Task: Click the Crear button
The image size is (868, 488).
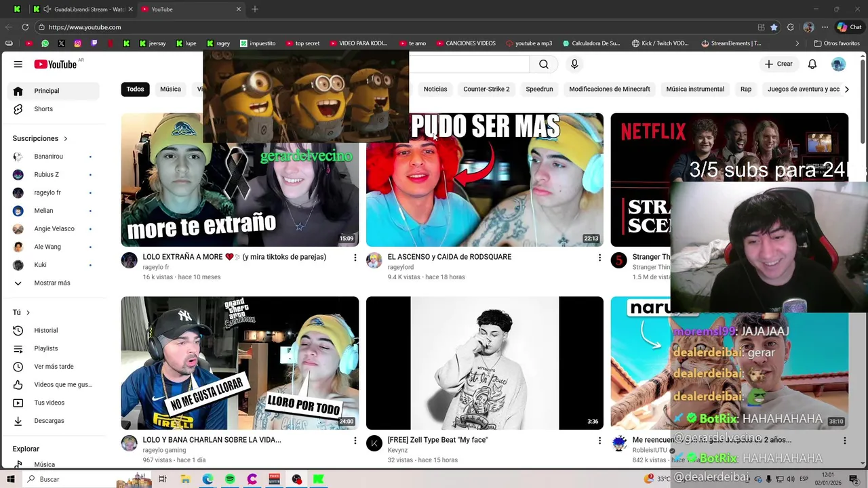Action: point(778,64)
